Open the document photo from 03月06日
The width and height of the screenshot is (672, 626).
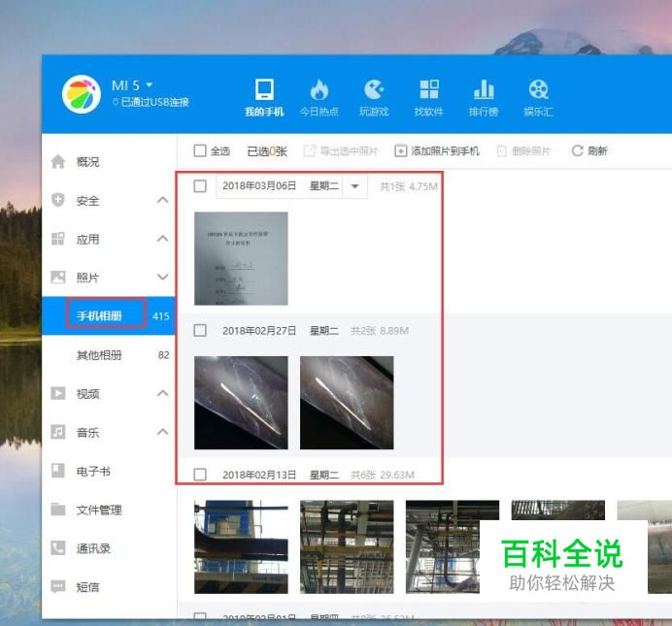[x=241, y=258]
